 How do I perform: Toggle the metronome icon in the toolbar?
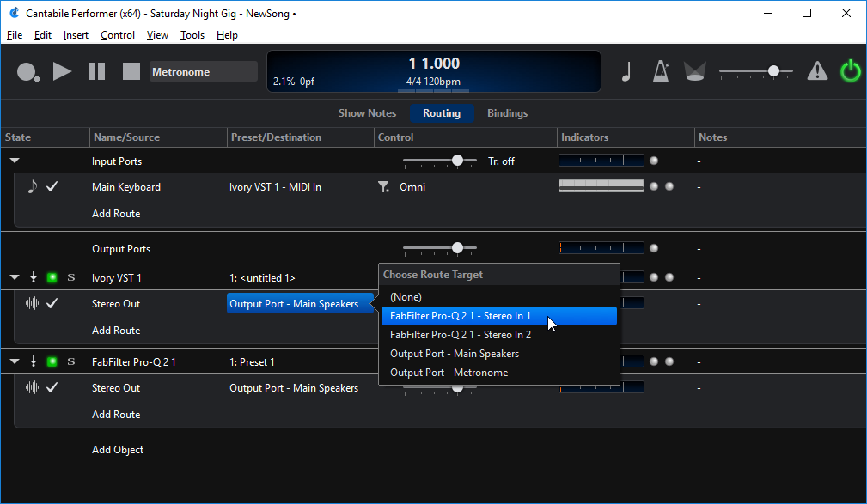[661, 72]
